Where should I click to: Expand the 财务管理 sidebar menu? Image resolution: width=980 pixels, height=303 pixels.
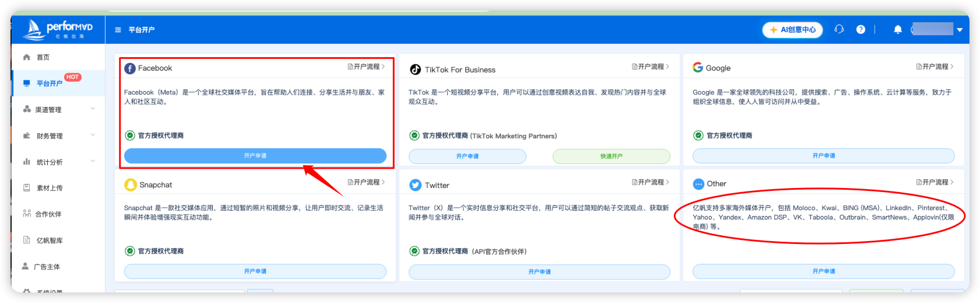58,136
